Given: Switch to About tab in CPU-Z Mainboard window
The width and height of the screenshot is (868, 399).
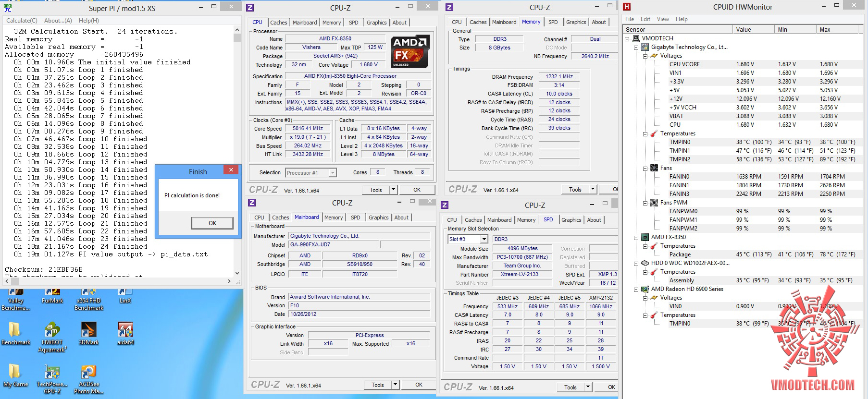Looking at the screenshot, I should tap(401, 218).
